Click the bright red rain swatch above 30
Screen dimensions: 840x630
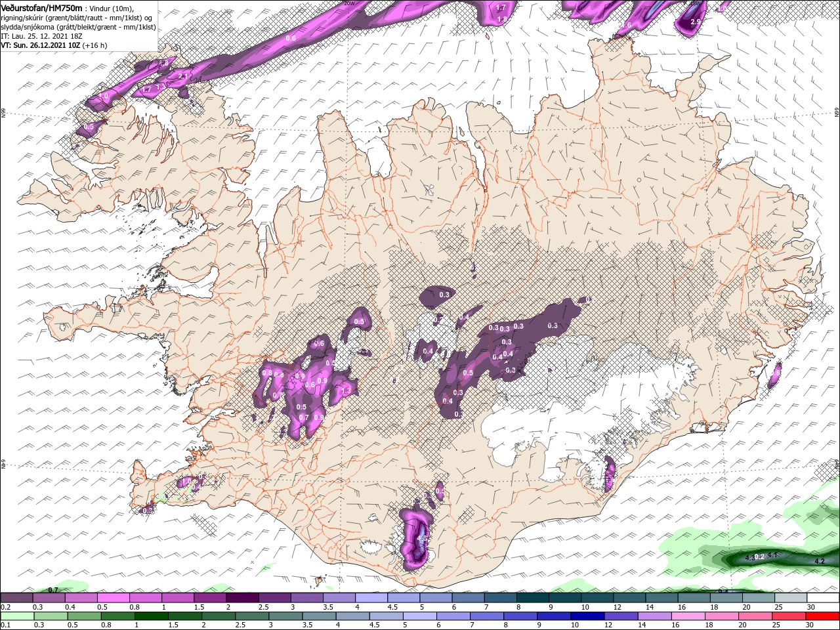(x=823, y=616)
